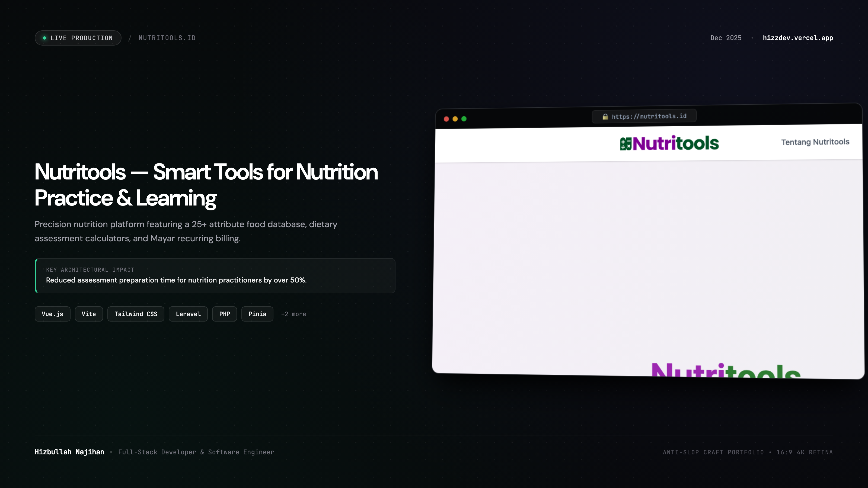Click the green maximize dot of mockup browser
This screenshot has width=868, height=488.
pos(464,119)
